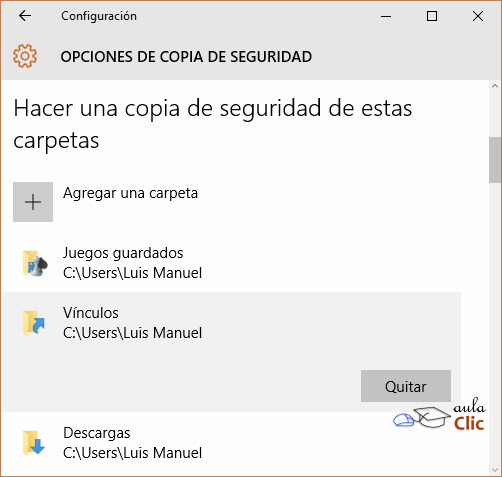
Task: Click the orange settings gear icon
Action: (x=25, y=56)
